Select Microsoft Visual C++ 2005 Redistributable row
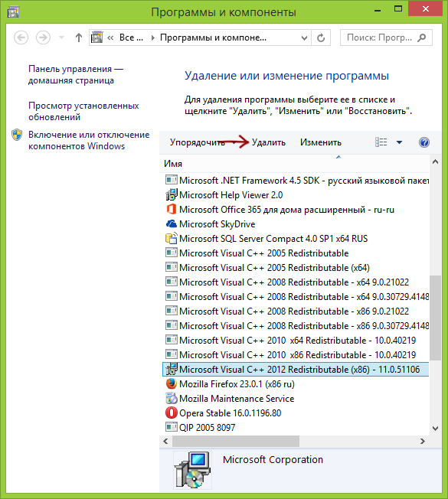This screenshot has height=499, width=448. click(x=296, y=253)
